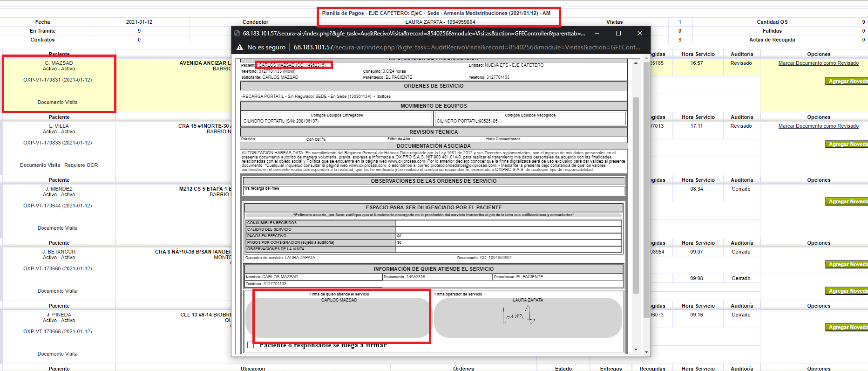Screen dimensions: 868x371
Task: Tick 'Paciente o responsable se niega a firmar' checkbox
Action: (251, 345)
